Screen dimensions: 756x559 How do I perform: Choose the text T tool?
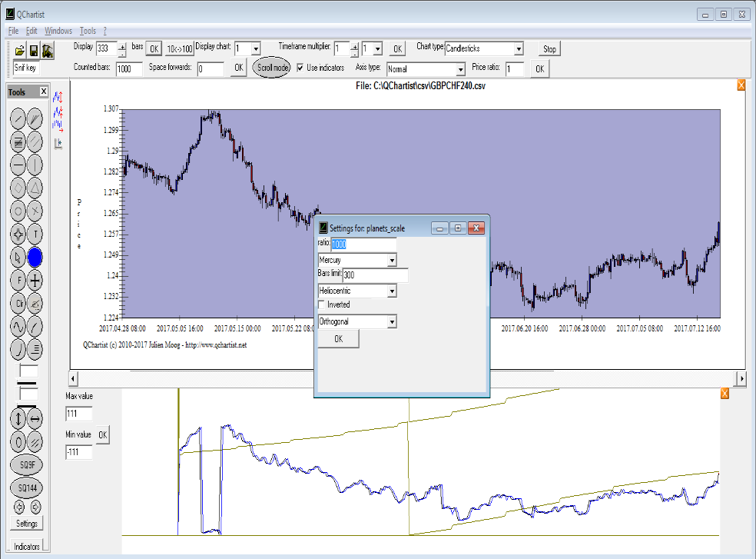[x=35, y=234]
